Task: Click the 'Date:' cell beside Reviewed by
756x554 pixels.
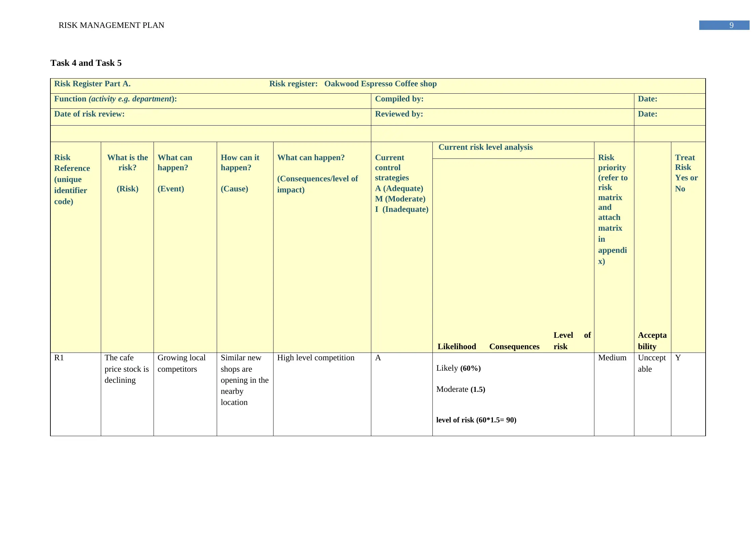Action: (670, 117)
